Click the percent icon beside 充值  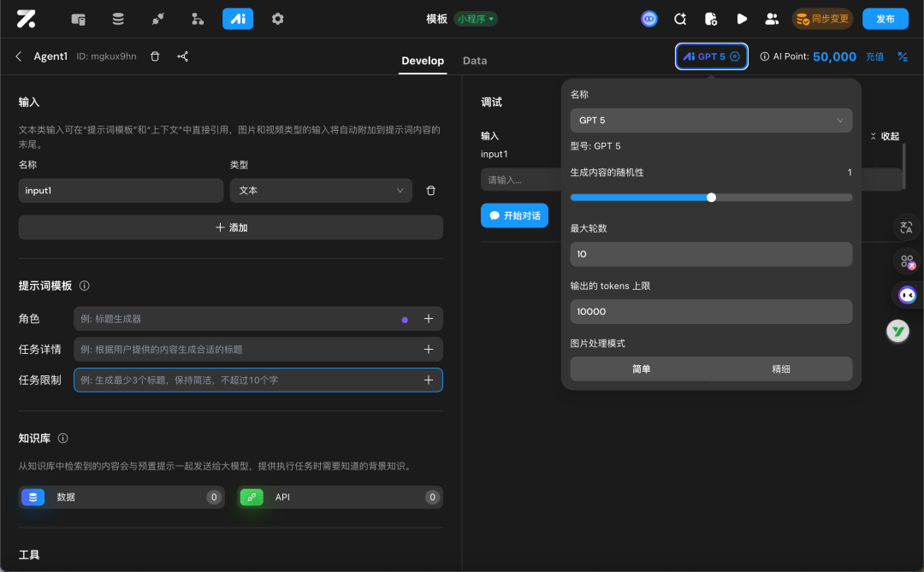point(903,56)
